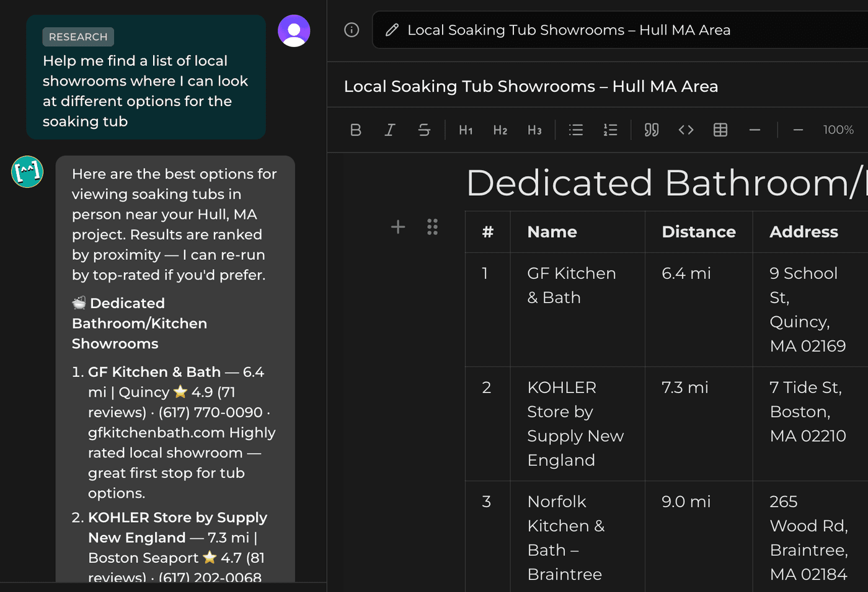Screen dimensions: 868x592
Task: Click the 100% zoom level value
Action: [838, 130]
